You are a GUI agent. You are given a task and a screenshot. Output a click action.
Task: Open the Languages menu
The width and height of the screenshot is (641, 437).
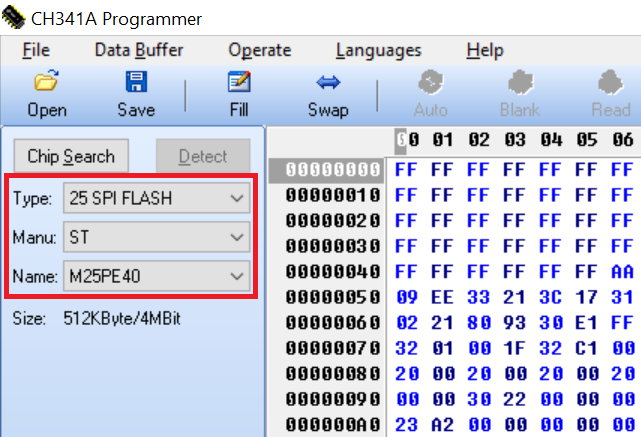pyautogui.click(x=378, y=50)
